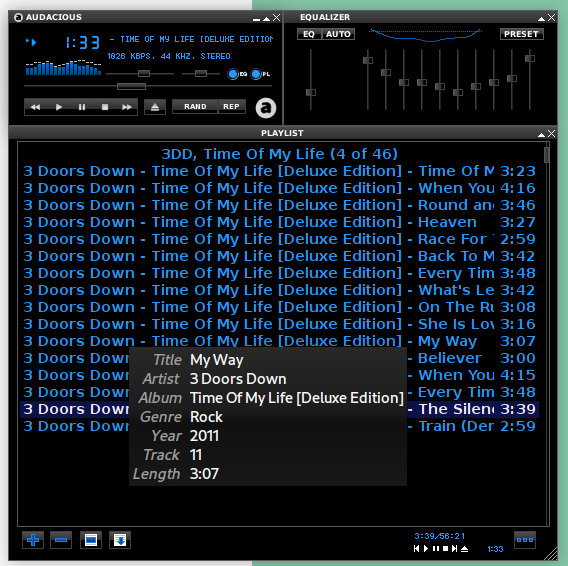Select the 'When You' track with 4:16 length
The height and width of the screenshot is (566, 568).
point(279,188)
